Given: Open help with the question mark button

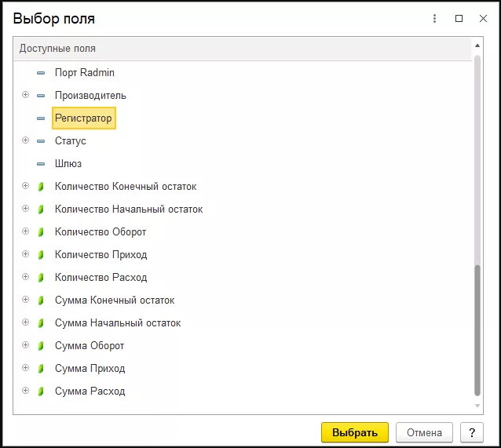Looking at the screenshot, I should pyautogui.click(x=471, y=432).
